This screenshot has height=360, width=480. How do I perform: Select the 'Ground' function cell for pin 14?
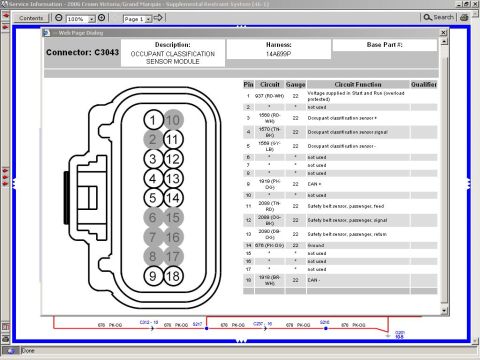point(358,245)
